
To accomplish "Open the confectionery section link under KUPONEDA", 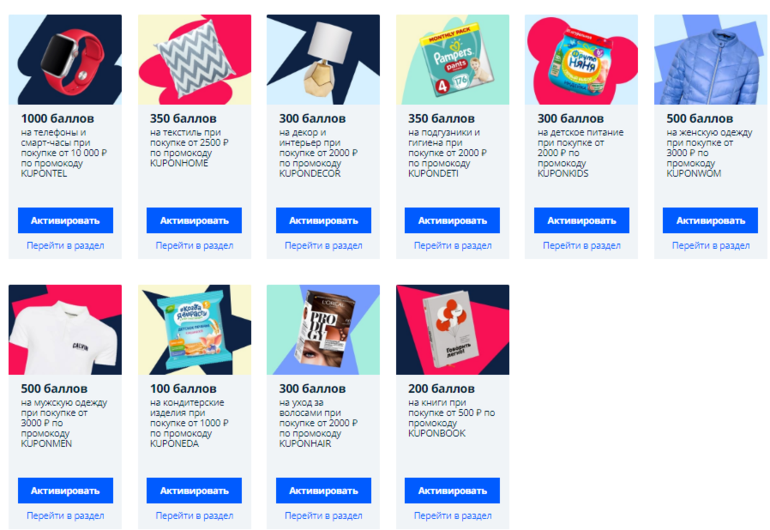I will (x=194, y=515).
